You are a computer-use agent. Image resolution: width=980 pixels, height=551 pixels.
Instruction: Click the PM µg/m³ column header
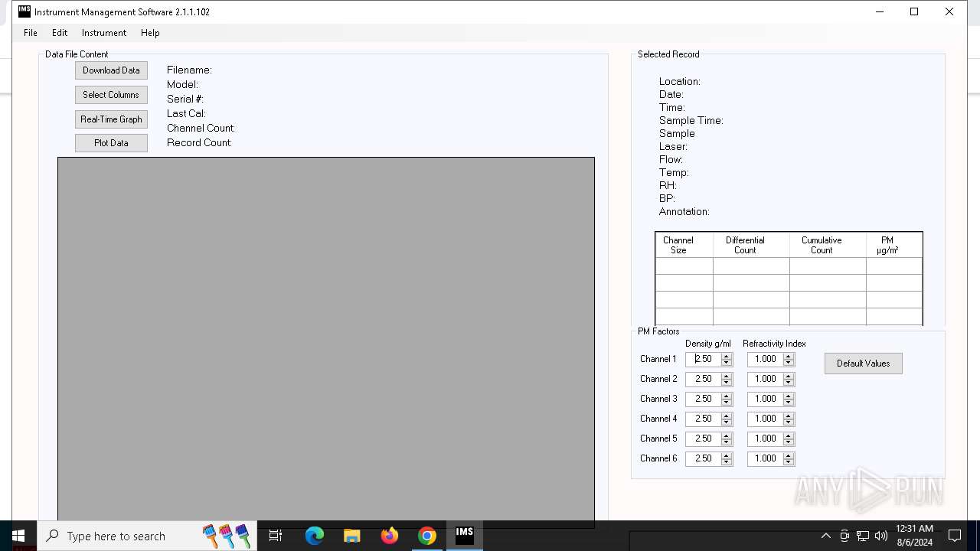pos(894,245)
